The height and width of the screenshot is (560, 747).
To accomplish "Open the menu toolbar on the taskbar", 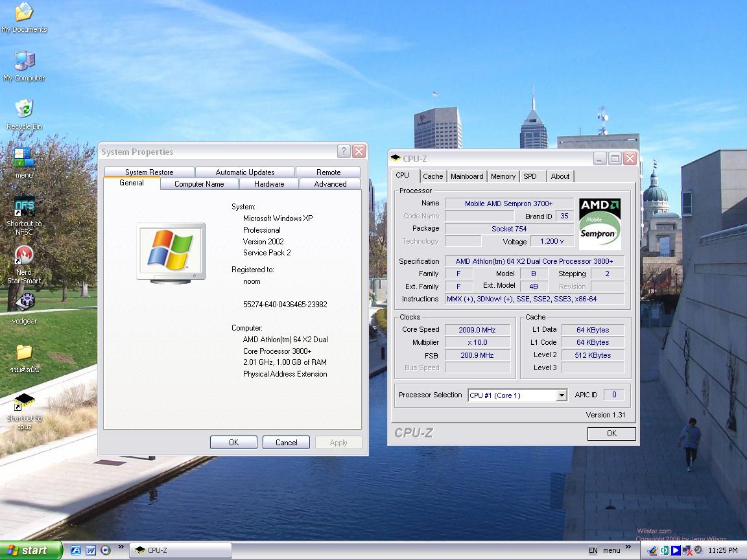I will point(611,550).
